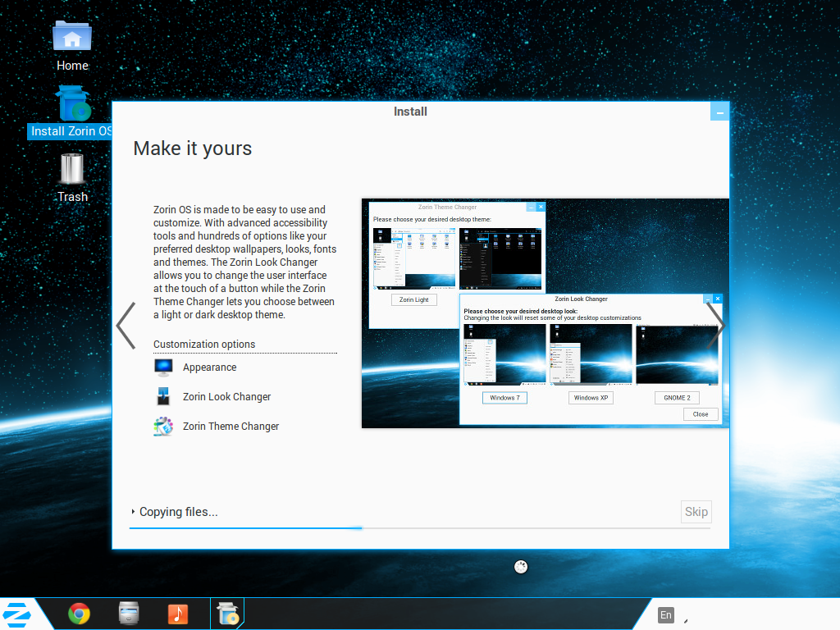The height and width of the screenshot is (630, 840).
Task: Click the Zorin Theme Changer icon
Action: [163, 427]
